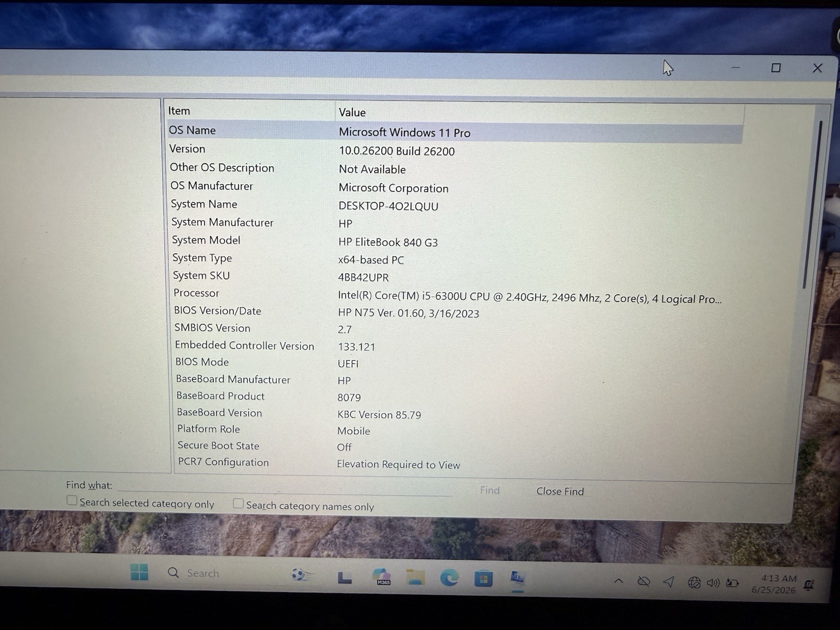Screen dimensions: 840x630
Task: Select the OS Name row
Action: click(x=455, y=131)
